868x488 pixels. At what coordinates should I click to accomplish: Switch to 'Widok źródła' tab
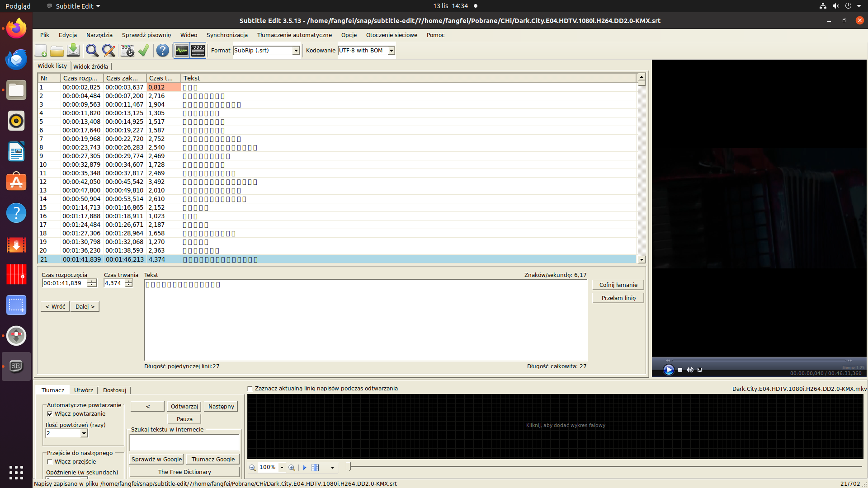90,66
